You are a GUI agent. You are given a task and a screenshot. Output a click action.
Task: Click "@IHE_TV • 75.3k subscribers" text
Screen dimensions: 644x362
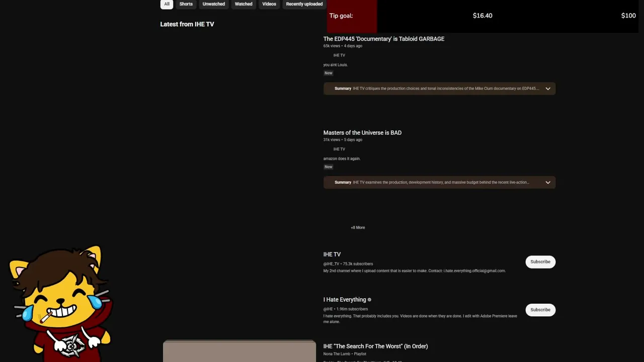point(348,264)
